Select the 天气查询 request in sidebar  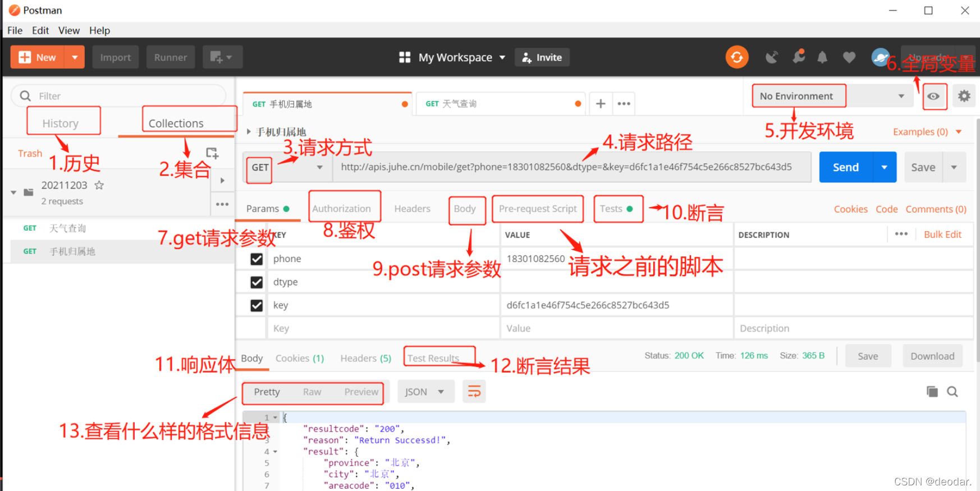tap(118, 228)
